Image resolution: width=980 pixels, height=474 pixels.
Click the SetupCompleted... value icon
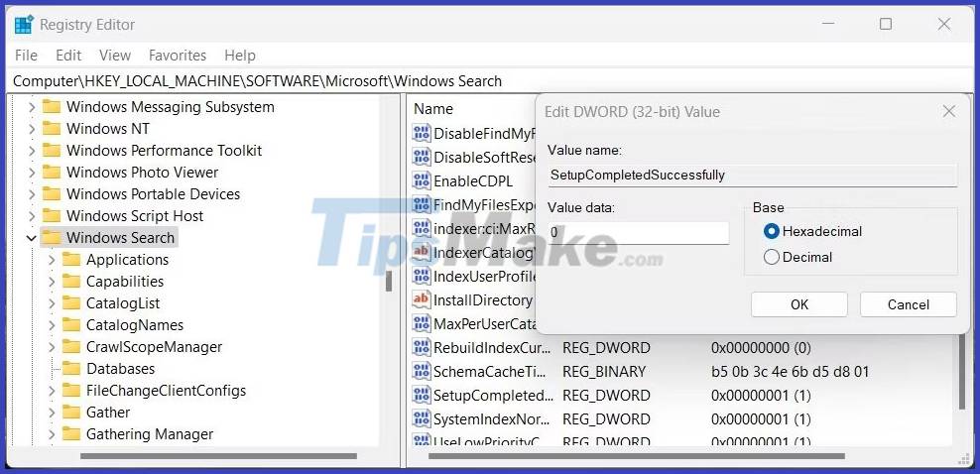tap(422, 396)
